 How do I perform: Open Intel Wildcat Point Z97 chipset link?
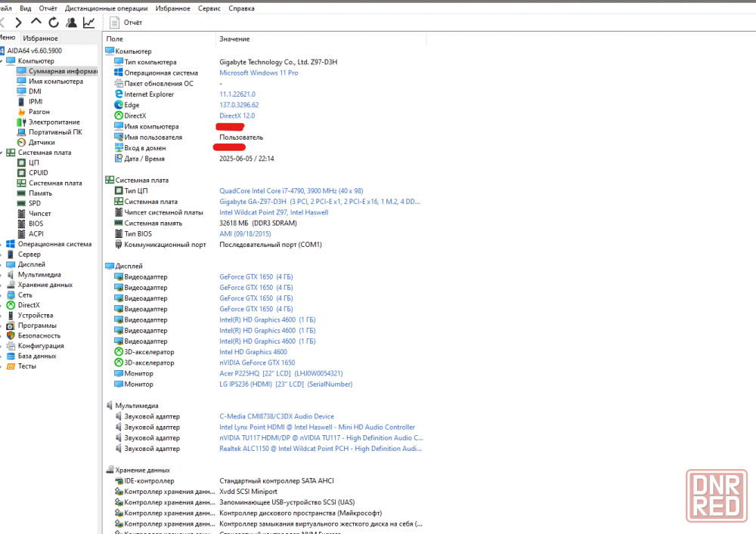point(274,212)
